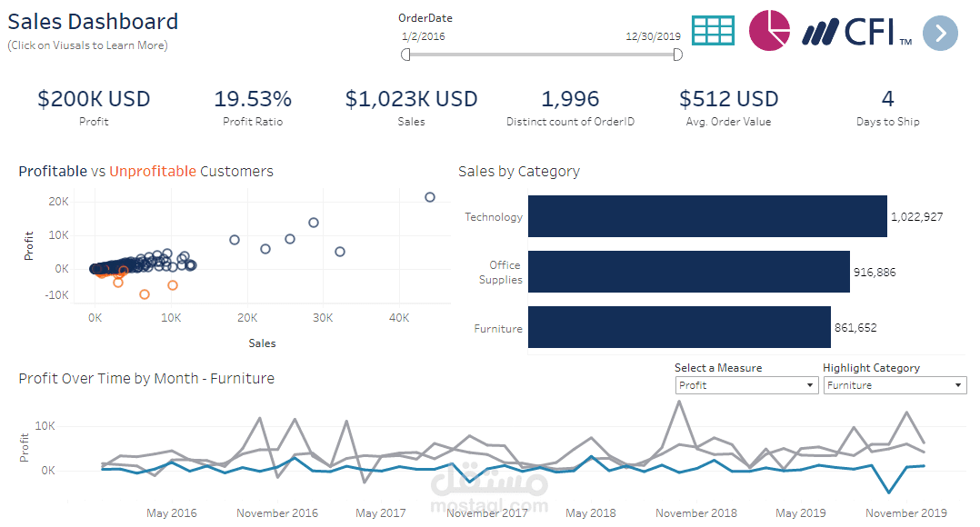Click the pink pie chart logo icon
980x527 pixels.
coord(768,30)
